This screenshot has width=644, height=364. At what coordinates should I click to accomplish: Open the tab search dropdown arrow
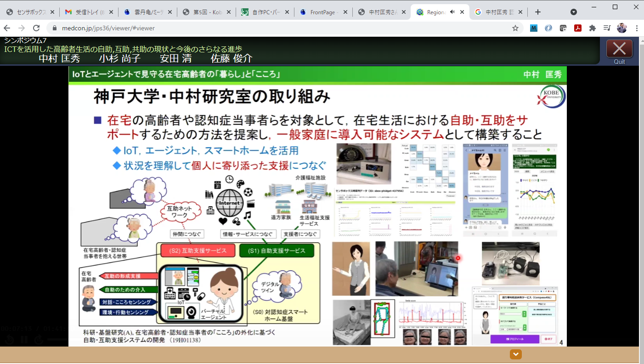click(574, 12)
